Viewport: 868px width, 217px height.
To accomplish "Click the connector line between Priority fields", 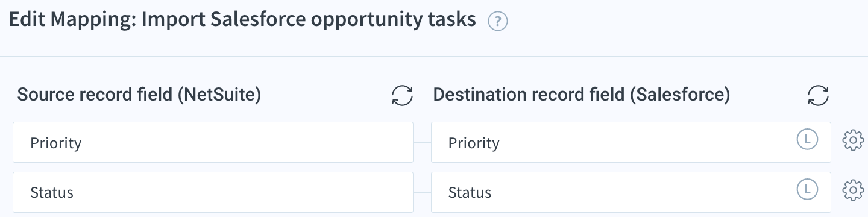I will pos(423,143).
